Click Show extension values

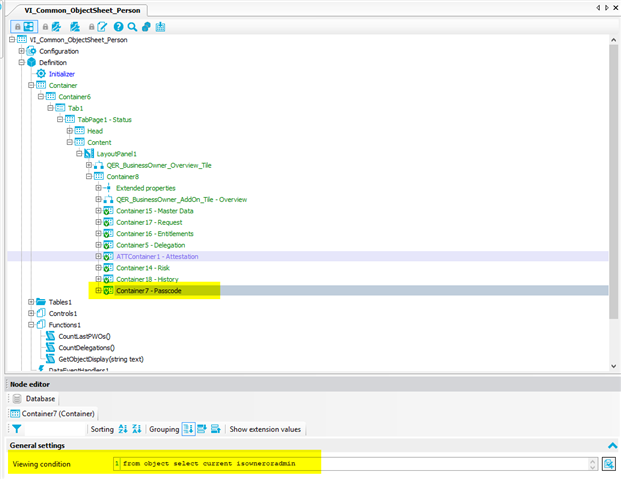click(x=265, y=429)
